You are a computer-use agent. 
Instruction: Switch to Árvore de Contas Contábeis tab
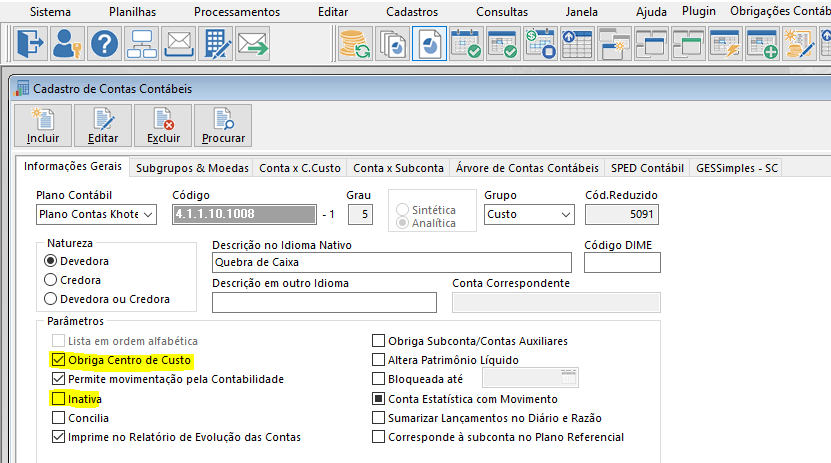527,168
